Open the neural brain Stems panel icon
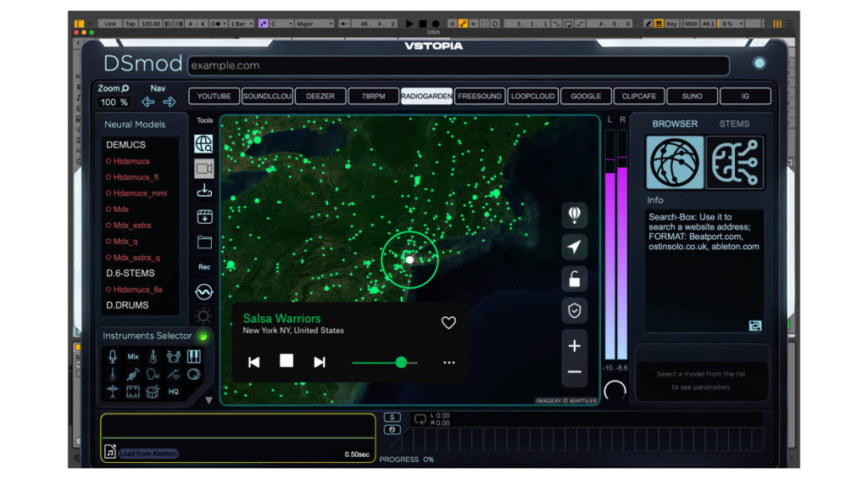The width and height of the screenshot is (868, 479). tap(735, 163)
